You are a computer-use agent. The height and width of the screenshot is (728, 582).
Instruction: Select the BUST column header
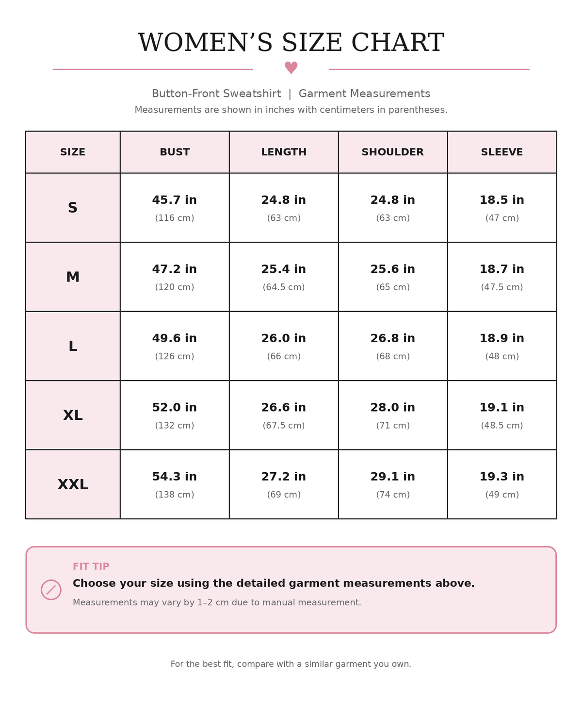pos(175,152)
